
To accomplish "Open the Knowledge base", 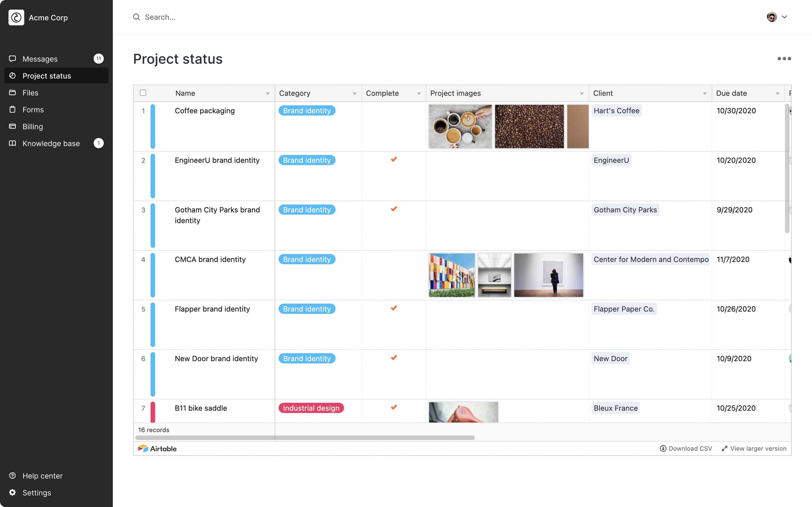I will coord(51,144).
